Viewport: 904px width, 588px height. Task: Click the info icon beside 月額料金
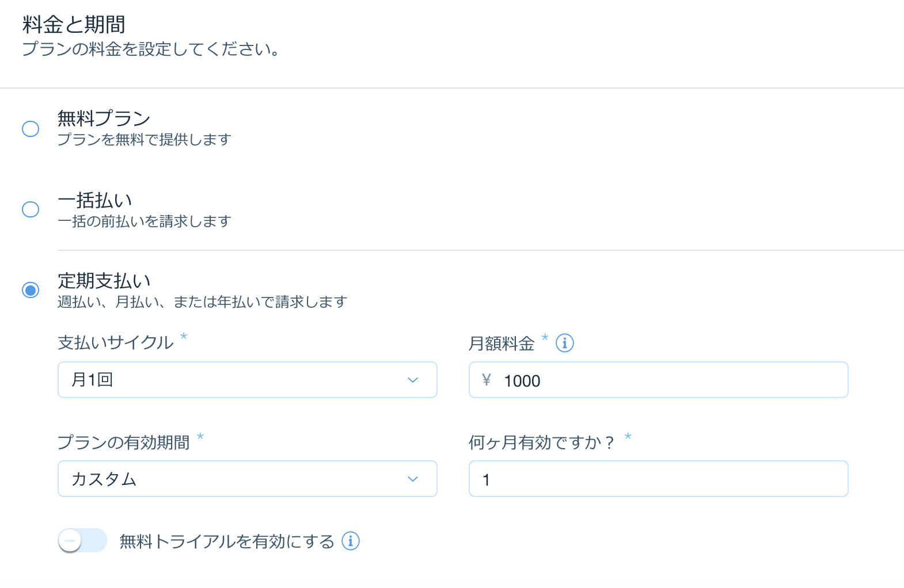pyautogui.click(x=564, y=343)
